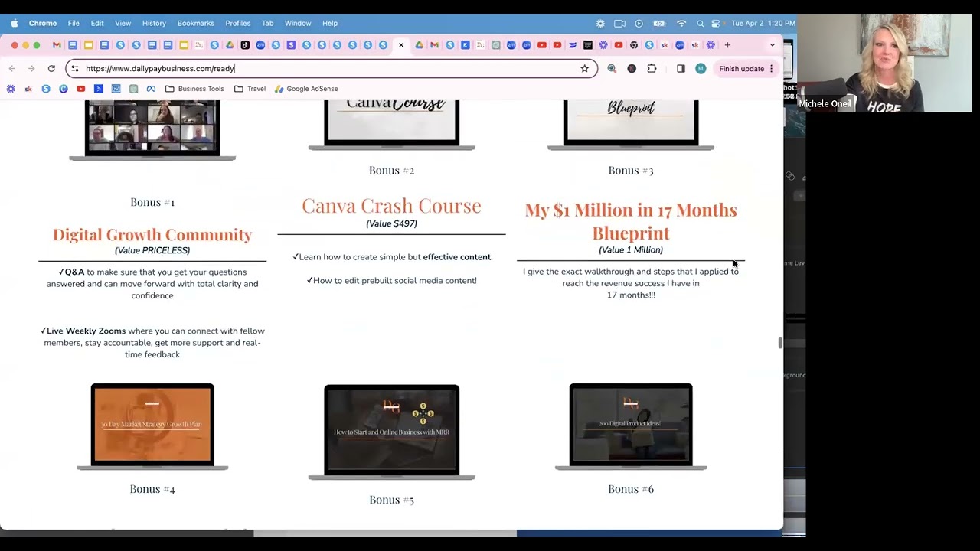Open the Edit menu

[x=97, y=23]
